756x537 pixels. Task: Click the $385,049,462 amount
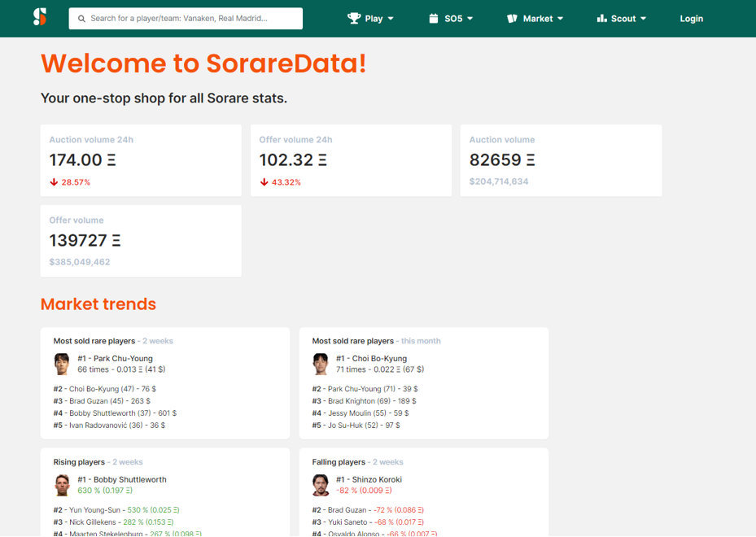click(80, 262)
